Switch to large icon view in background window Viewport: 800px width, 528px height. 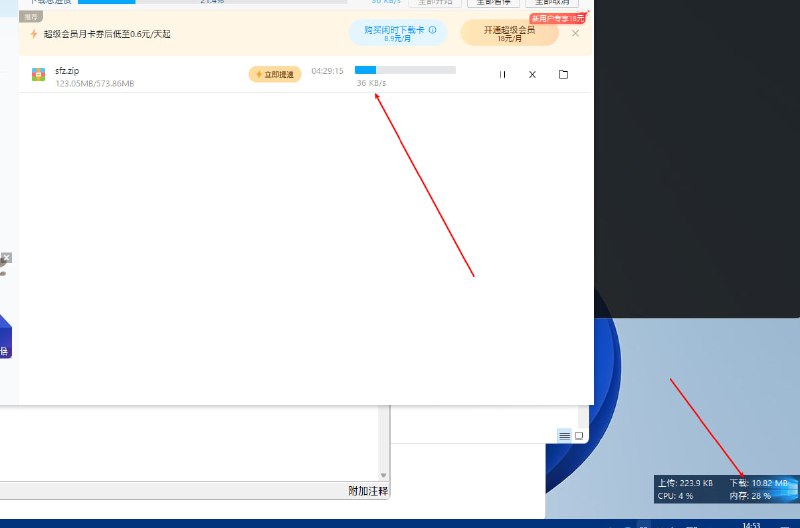click(579, 436)
